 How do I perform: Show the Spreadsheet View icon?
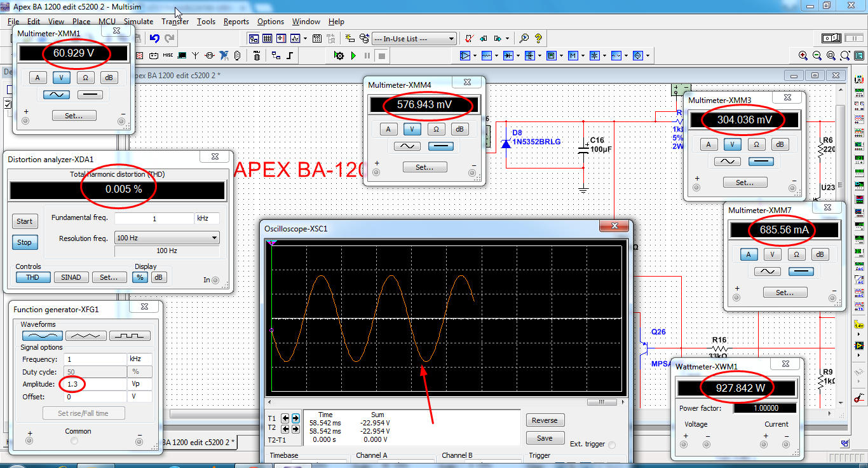point(268,38)
